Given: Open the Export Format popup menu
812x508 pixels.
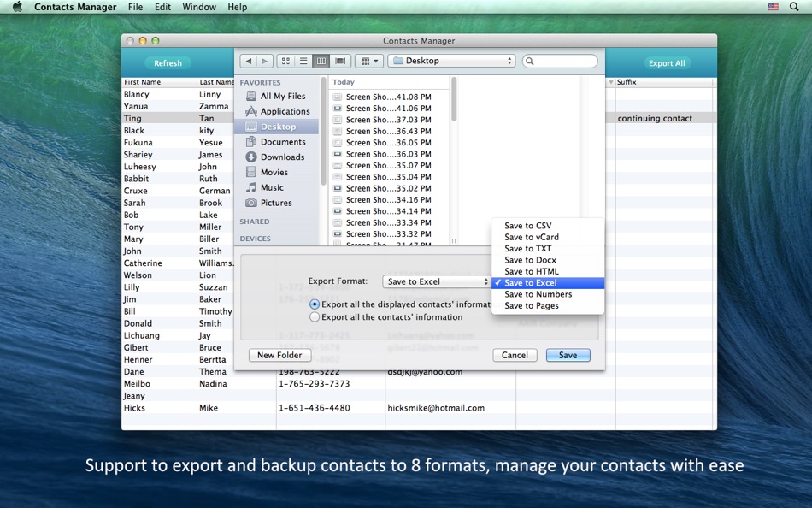Looking at the screenshot, I should click(x=436, y=281).
